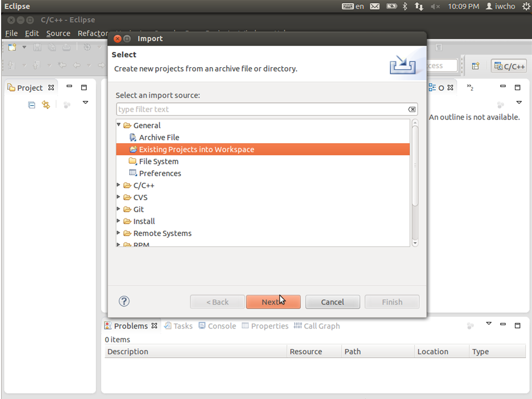The height and width of the screenshot is (399, 532).
Task: Open the help question mark icon
Action: (124, 301)
